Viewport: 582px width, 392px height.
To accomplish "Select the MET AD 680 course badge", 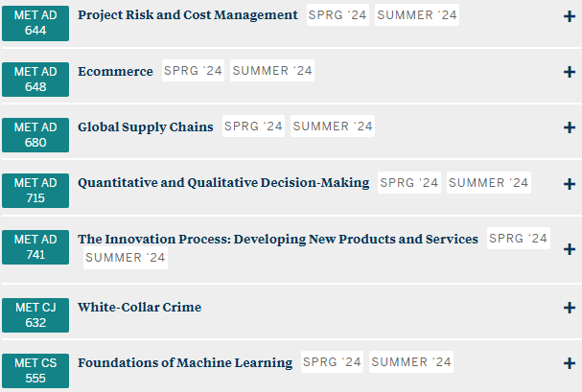I will click(36, 134).
